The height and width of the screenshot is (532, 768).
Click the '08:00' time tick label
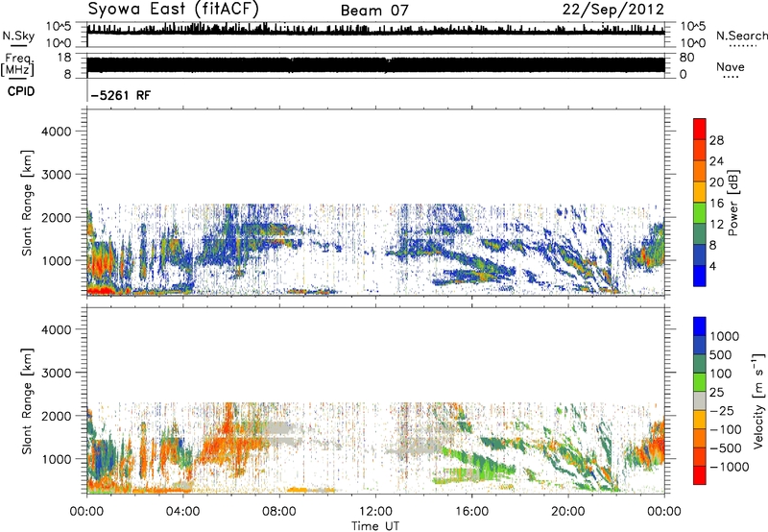279,512
